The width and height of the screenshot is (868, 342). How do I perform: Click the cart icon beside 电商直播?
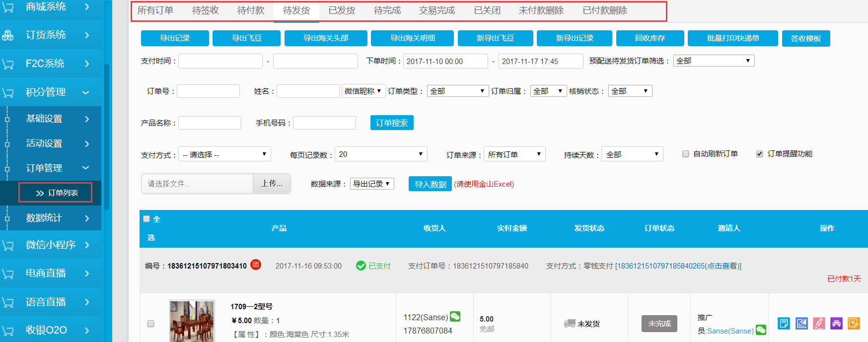click(x=8, y=274)
